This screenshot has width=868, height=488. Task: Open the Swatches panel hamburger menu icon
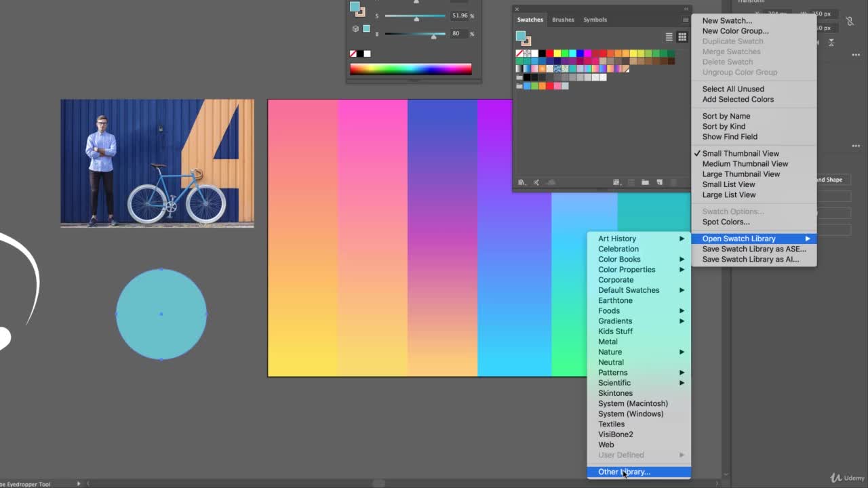tap(686, 20)
